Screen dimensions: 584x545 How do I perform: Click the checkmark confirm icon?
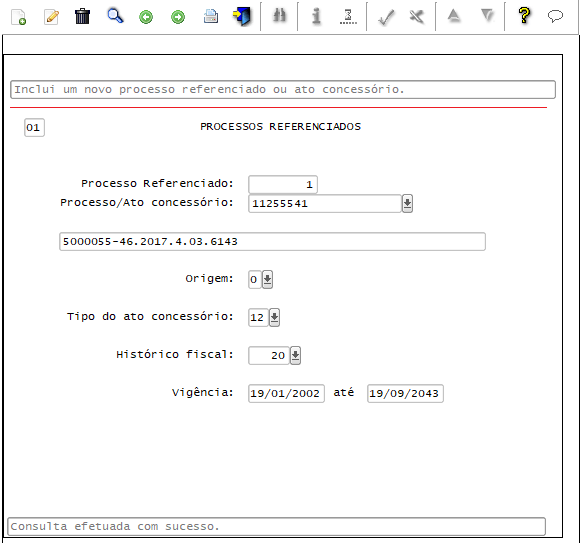tap(386, 17)
